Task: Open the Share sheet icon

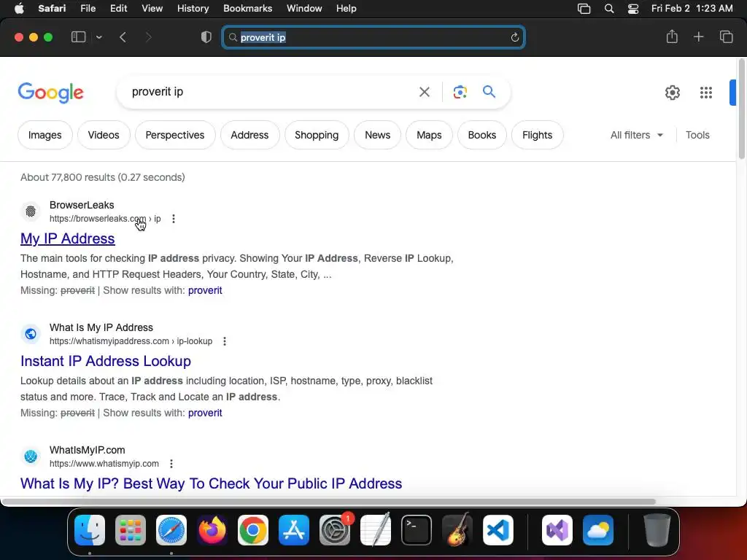Action: pos(672,36)
